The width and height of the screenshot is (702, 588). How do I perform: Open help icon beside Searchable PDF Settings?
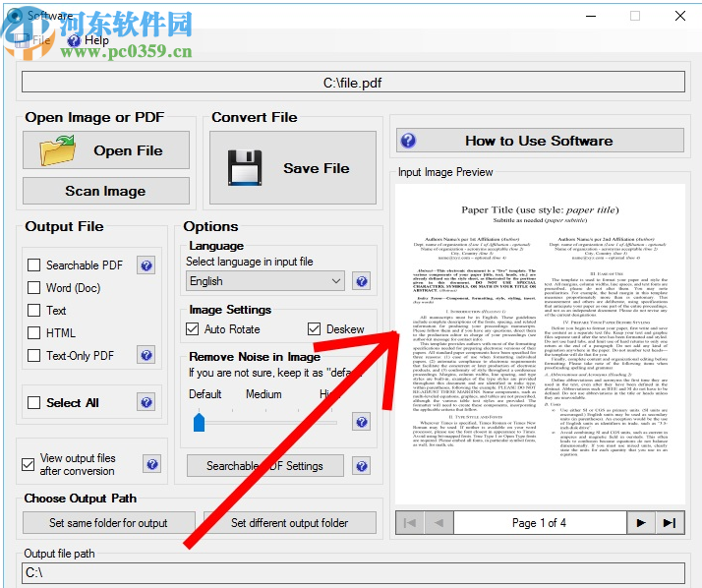361,466
